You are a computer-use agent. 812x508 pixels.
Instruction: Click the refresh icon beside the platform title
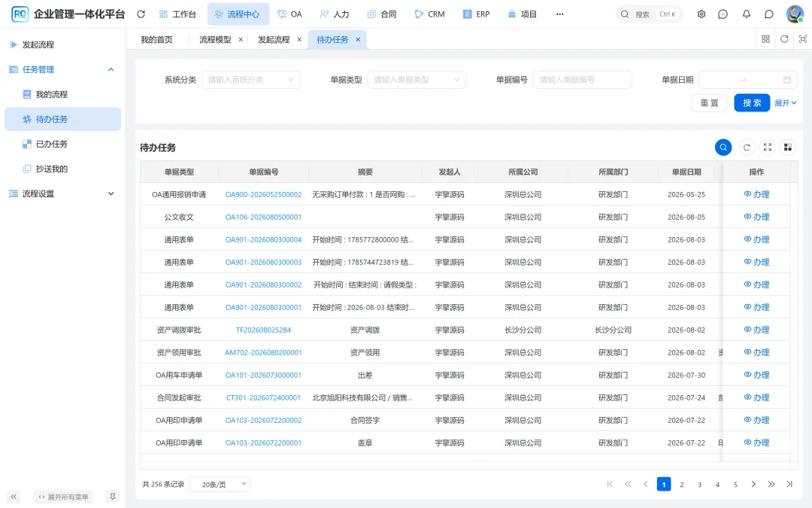(141, 14)
